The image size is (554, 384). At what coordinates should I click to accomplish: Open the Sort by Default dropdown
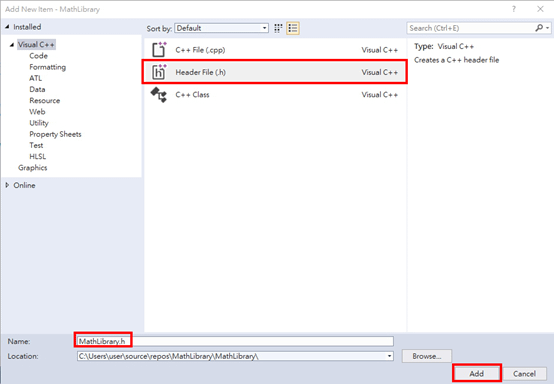pyautogui.click(x=222, y=28)
